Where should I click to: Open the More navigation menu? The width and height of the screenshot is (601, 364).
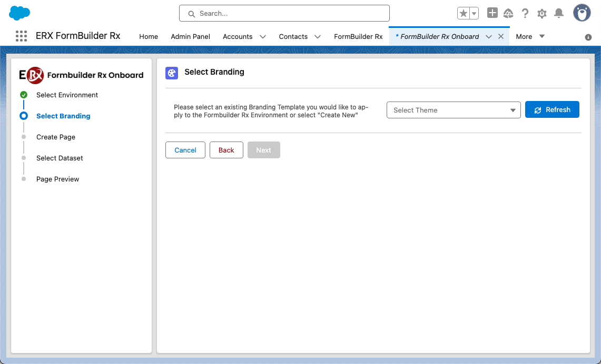coord(530,36)
